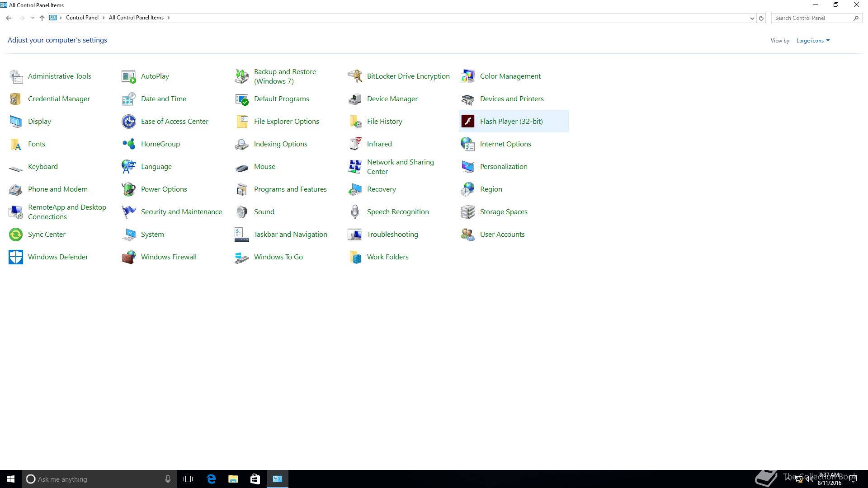Open Sync Center link
The image size is (868, 488).
pyautogui.click(x=47, y=235)
